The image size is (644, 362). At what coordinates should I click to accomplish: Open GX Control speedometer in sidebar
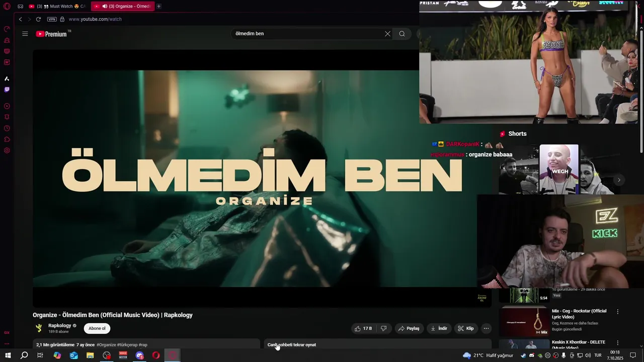pos(7,29)
